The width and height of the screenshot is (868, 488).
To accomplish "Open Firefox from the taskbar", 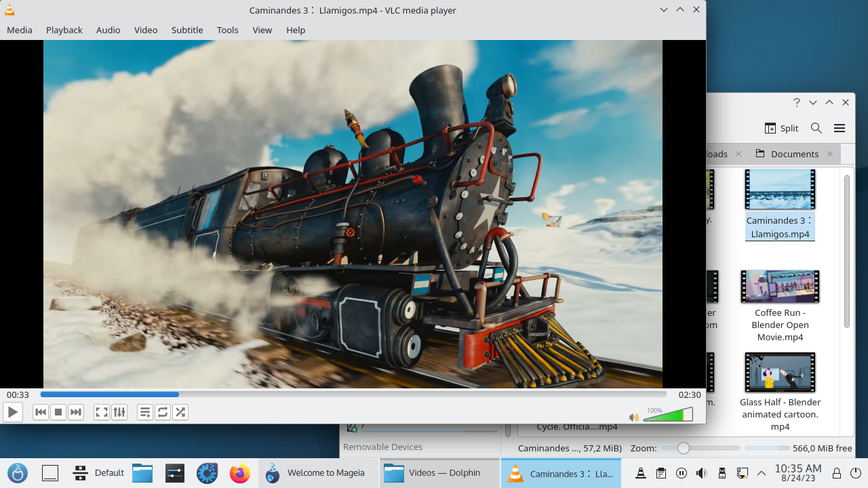I will point(239,473).
